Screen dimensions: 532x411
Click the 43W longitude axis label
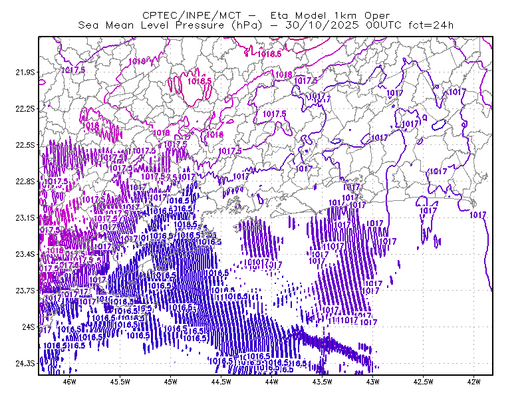(373, 382)
